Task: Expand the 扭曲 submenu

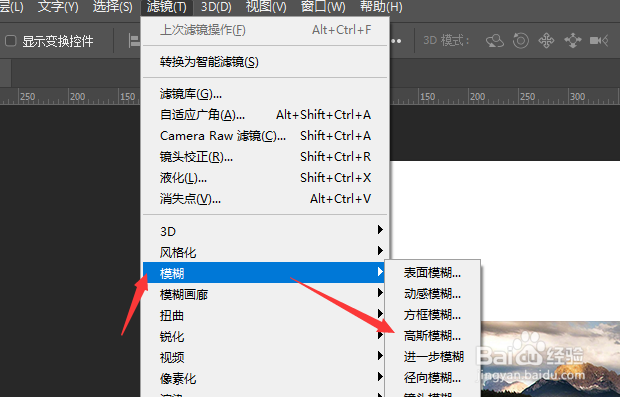Action: click(x=265, y=315)
